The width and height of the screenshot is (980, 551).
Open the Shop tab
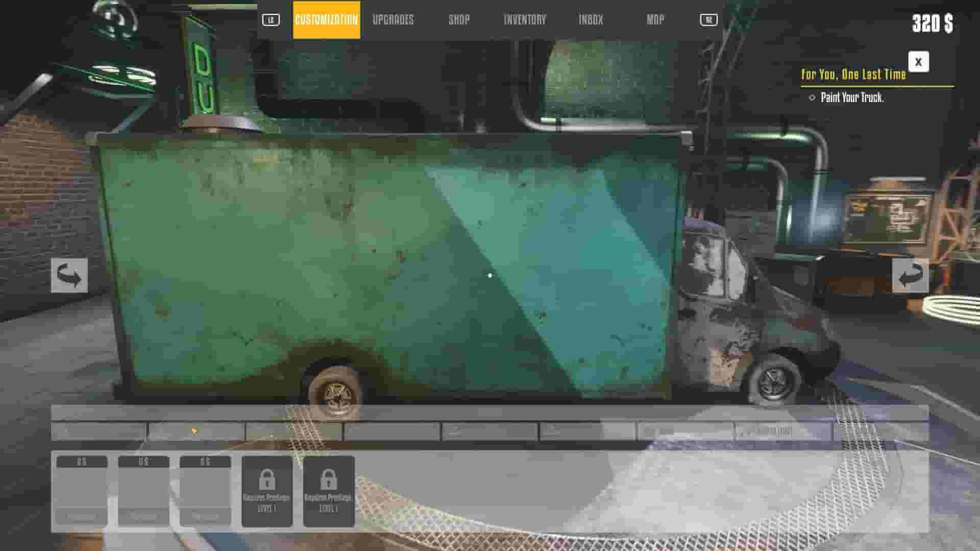point(459,20)
